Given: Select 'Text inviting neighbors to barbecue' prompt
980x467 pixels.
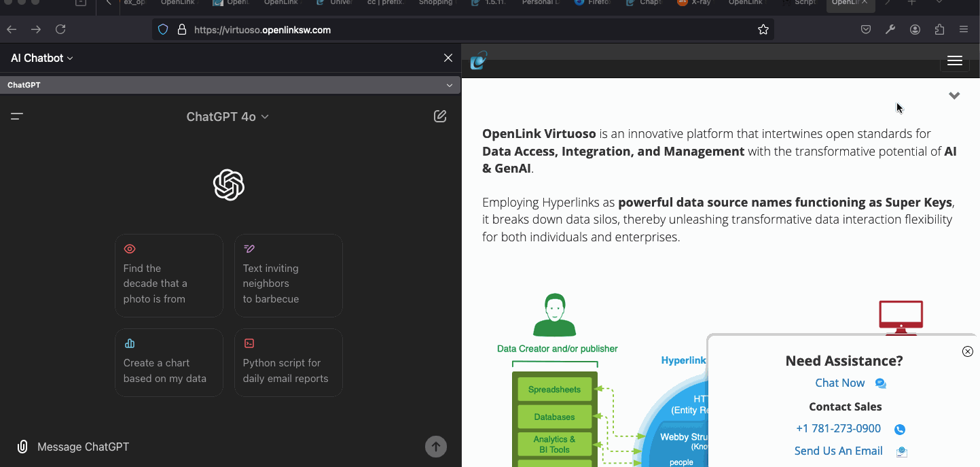Looking at the screenshot, I should coord(289,275).
